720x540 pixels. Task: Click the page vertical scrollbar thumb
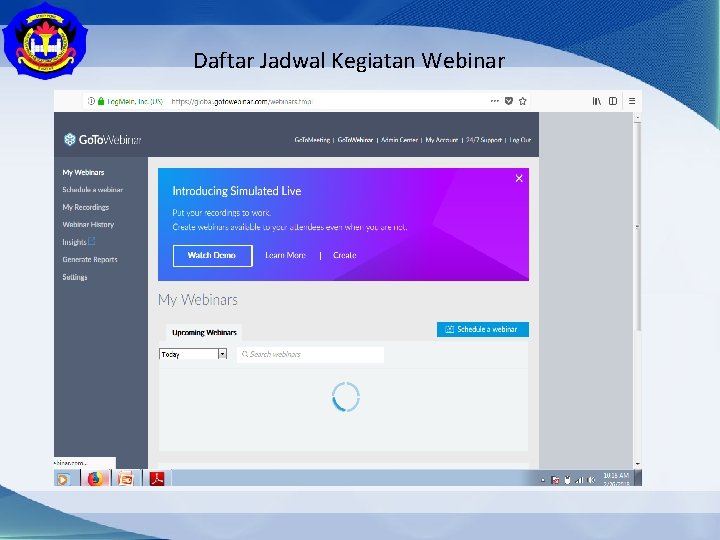pyautogui.click(x=637, y=226)
